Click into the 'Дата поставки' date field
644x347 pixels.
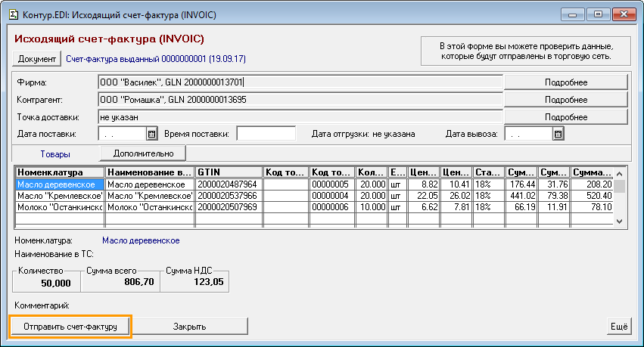121,134
